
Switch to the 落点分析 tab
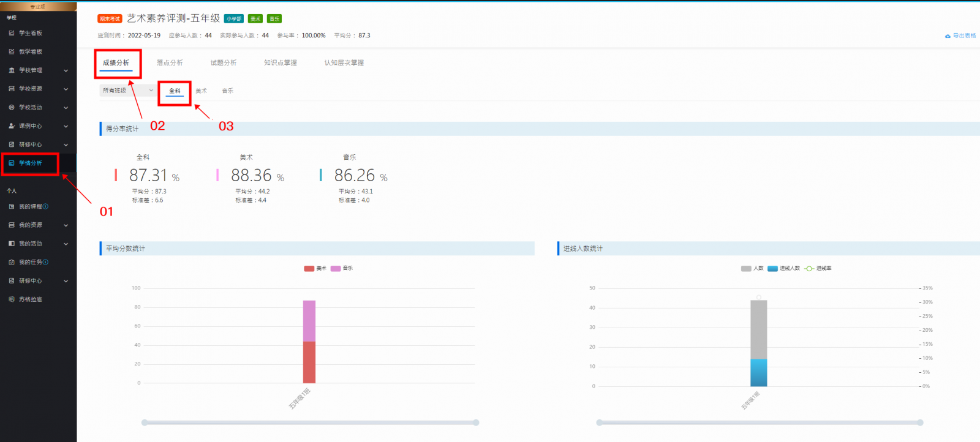point(170,63)
